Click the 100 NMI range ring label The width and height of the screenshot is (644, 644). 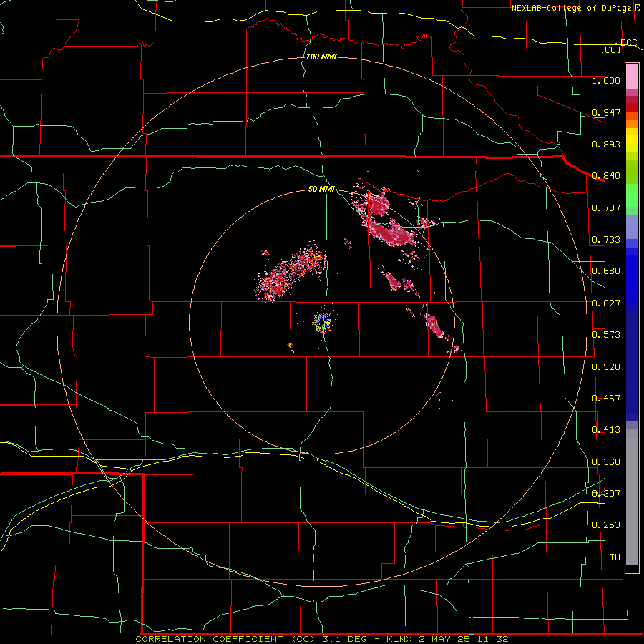[x=321, y=57]
